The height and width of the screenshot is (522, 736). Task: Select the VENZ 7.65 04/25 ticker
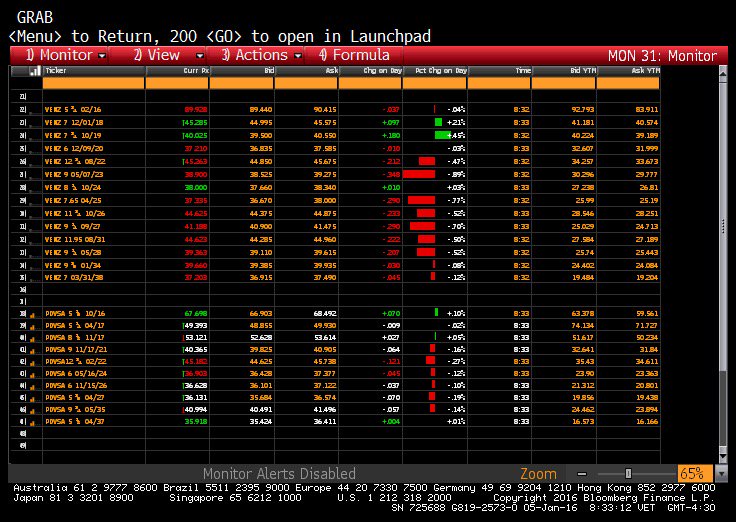click(x=73, y=201)
